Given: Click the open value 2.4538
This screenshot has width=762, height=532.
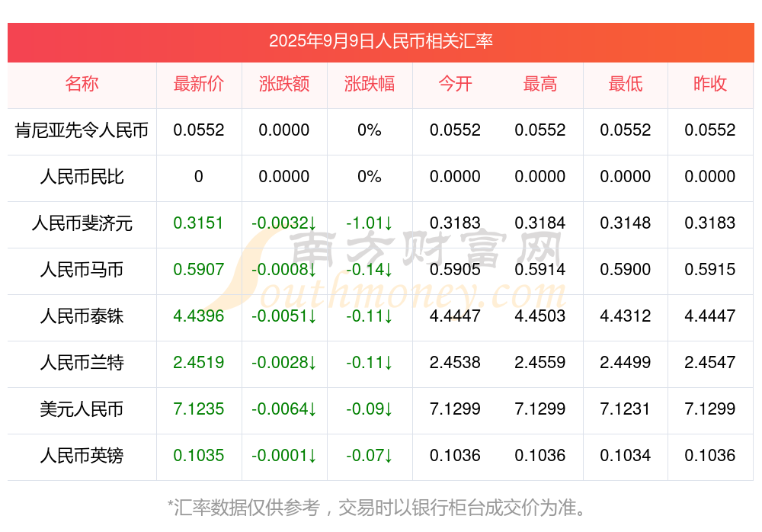Looking at the screenshot, I should pos(455,362).
